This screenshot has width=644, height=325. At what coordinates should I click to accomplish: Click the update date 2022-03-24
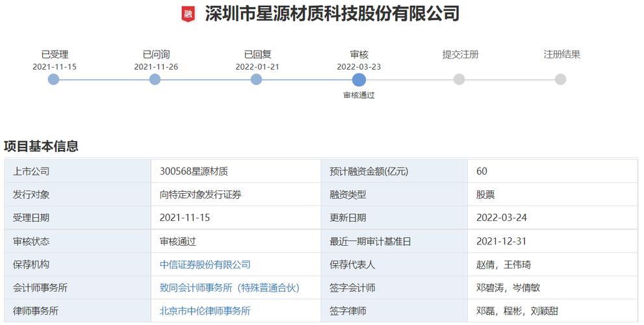click(502, 218)
